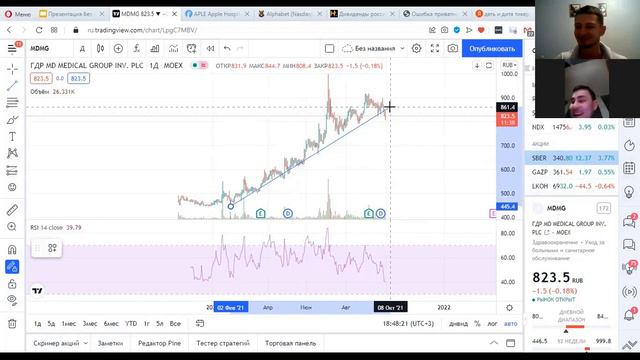Screen dimensions: 640x360
Task: Take a chart snapshot with camera
Action: point(453,49)
